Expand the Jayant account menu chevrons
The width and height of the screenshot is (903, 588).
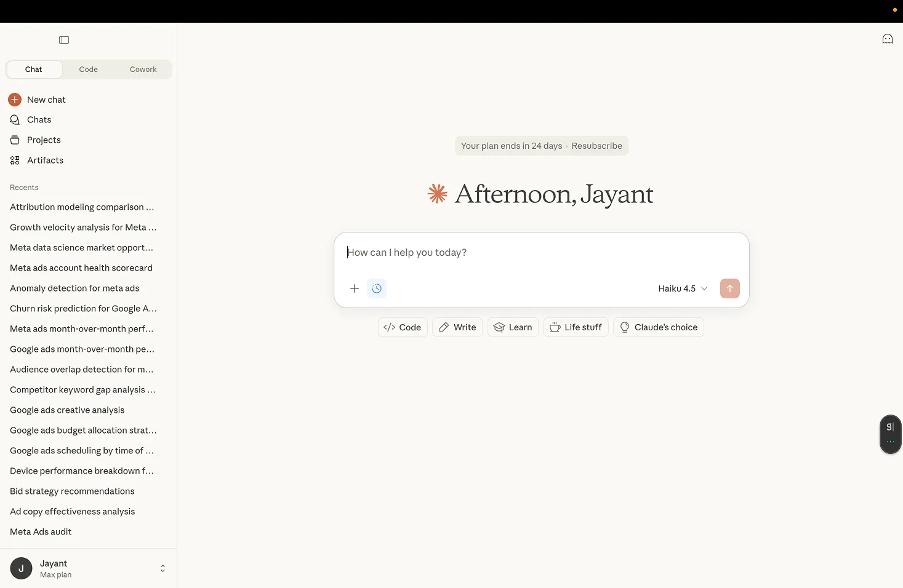(x=163, y=568)
